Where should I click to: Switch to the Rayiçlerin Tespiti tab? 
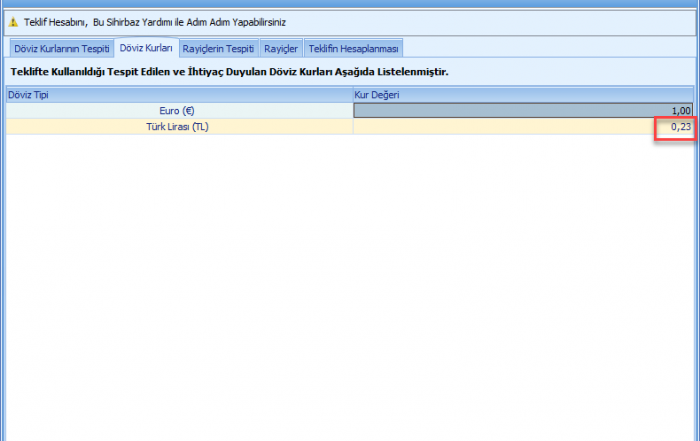coord(218,48)
